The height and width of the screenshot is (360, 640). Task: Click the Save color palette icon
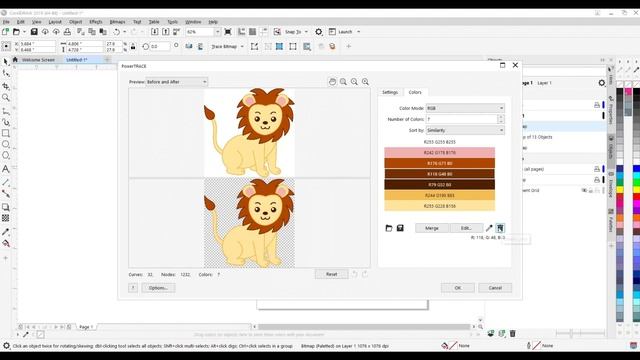400,228
